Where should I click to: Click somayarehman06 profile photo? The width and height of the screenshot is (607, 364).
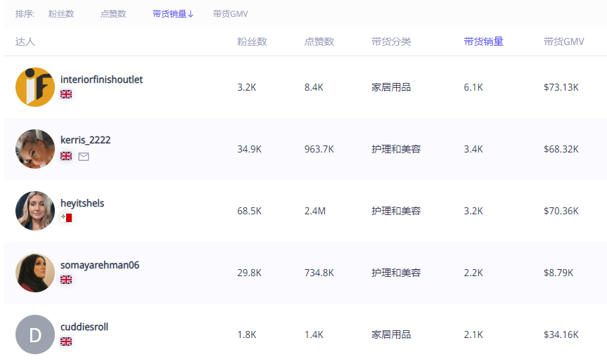[x=35, y=273]
